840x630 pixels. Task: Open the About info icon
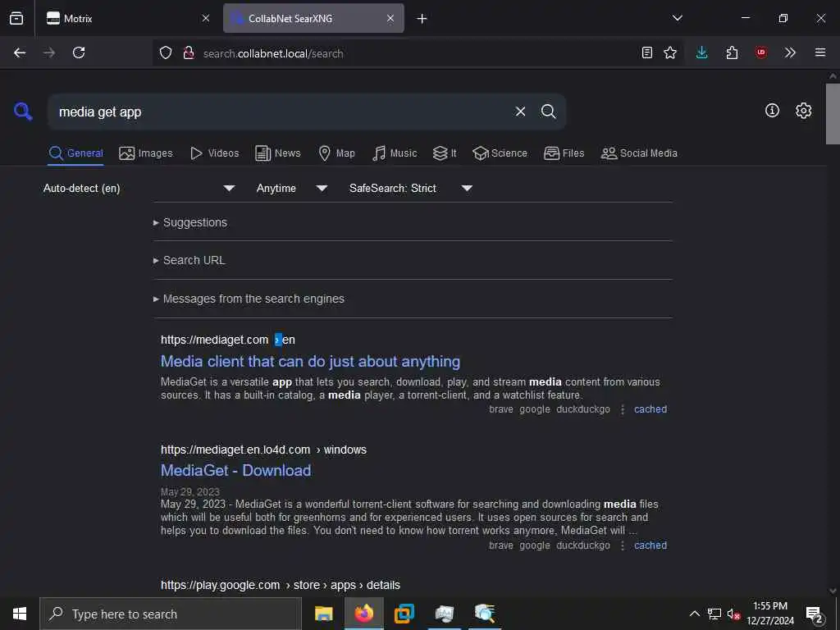[x=772, y=111]
